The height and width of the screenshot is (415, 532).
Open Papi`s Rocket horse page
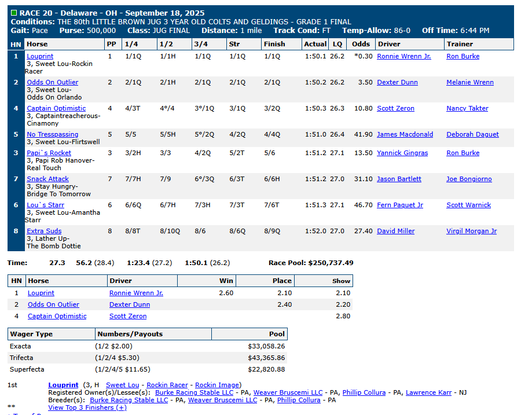(x=49, y=153)
